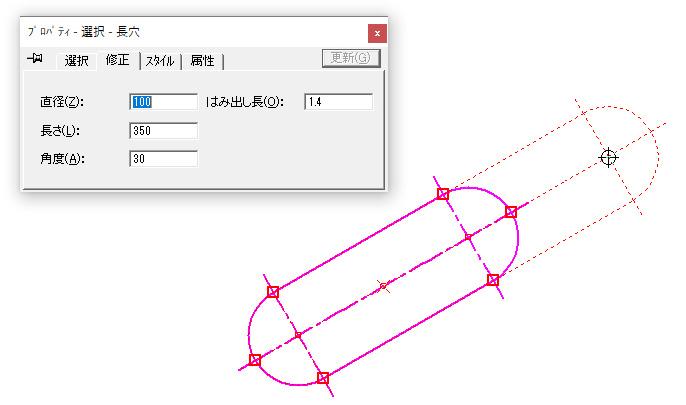Image resolution: width=686 pixels, height=405 pixels.
Task: Click the 更新(G) update button
Action: click(x=351, y=58)
